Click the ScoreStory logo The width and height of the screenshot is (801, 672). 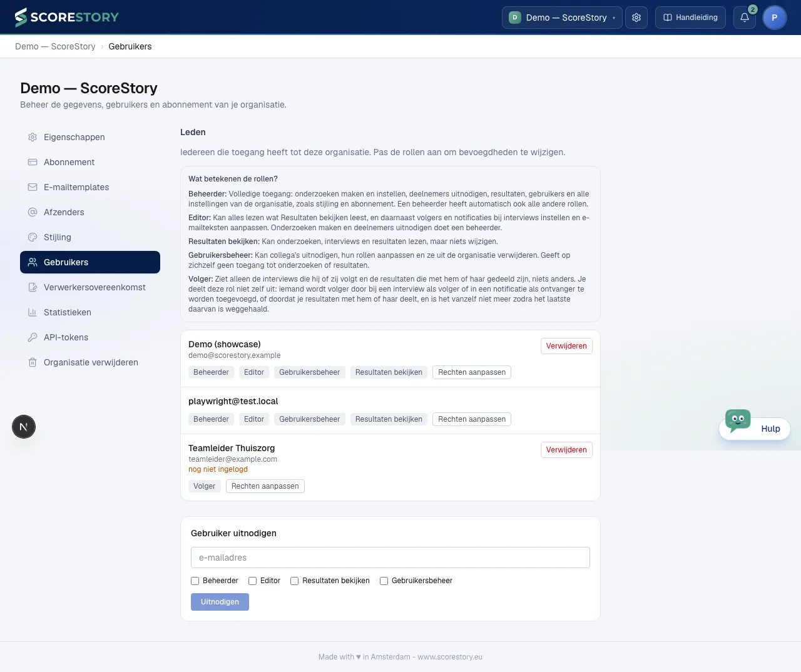pyautogui.click(x=66, y=18)
